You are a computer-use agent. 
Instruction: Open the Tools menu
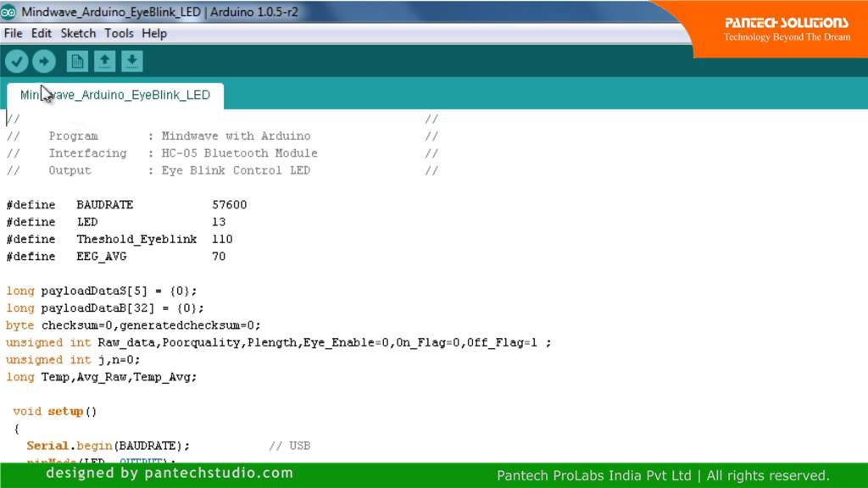point(119,33)
